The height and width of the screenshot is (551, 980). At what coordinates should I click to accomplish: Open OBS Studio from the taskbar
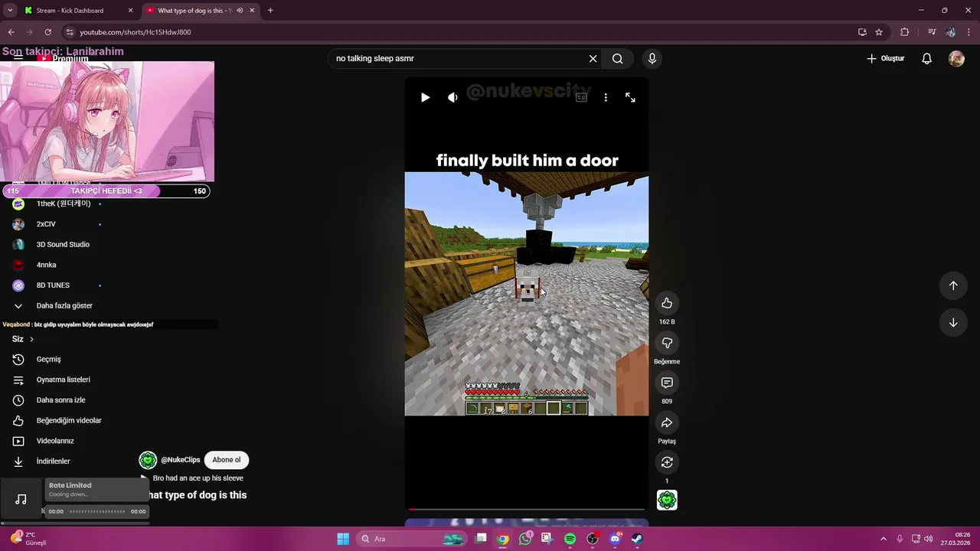pos(593,539)
